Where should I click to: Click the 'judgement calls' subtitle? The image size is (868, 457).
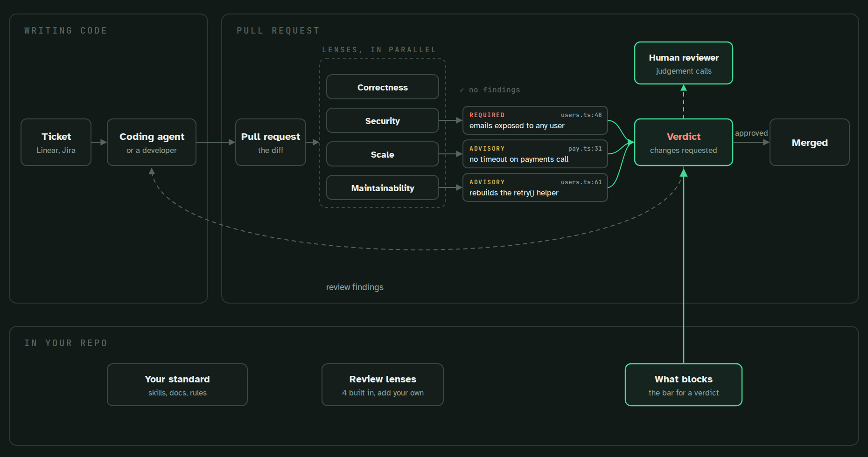tap(684, 71)
